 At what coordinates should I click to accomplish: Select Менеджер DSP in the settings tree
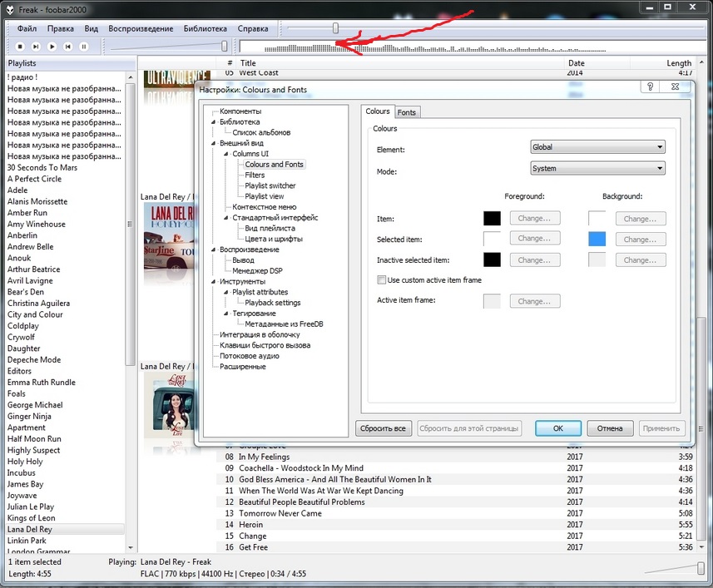(257, 271)
